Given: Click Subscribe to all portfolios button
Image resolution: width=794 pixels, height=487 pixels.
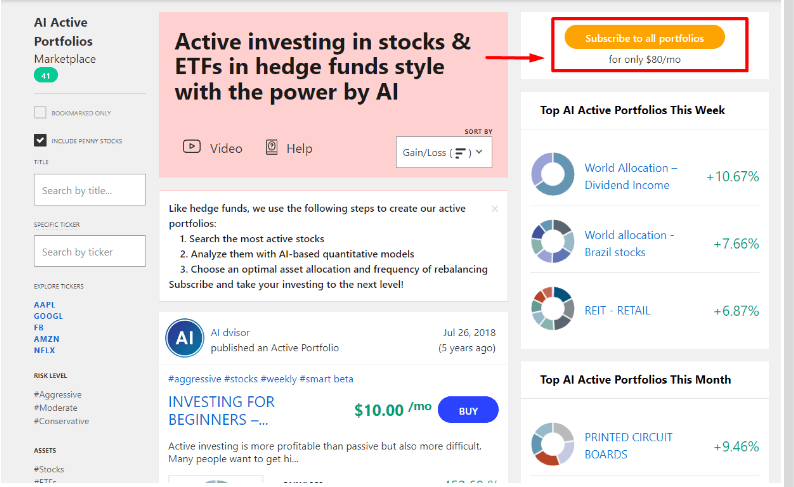Looking at the screenshot, I should 644,37.
